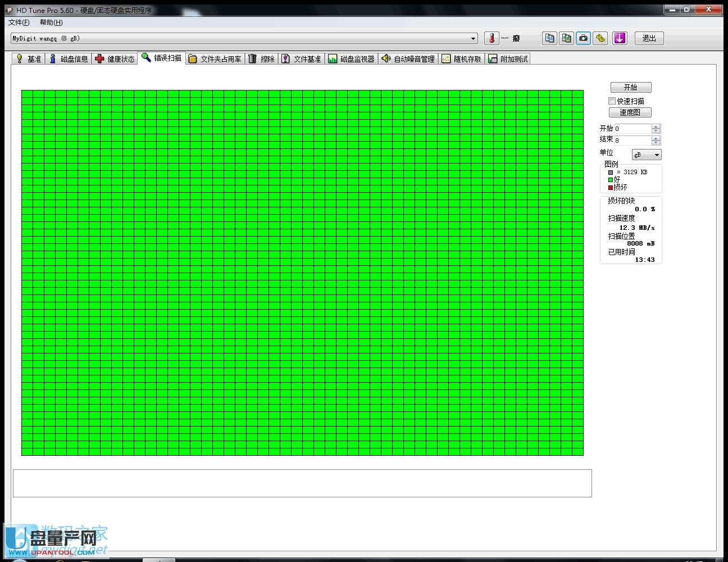Open the MyDigit wangq drive selection dropdown

(x=474, y=38)
